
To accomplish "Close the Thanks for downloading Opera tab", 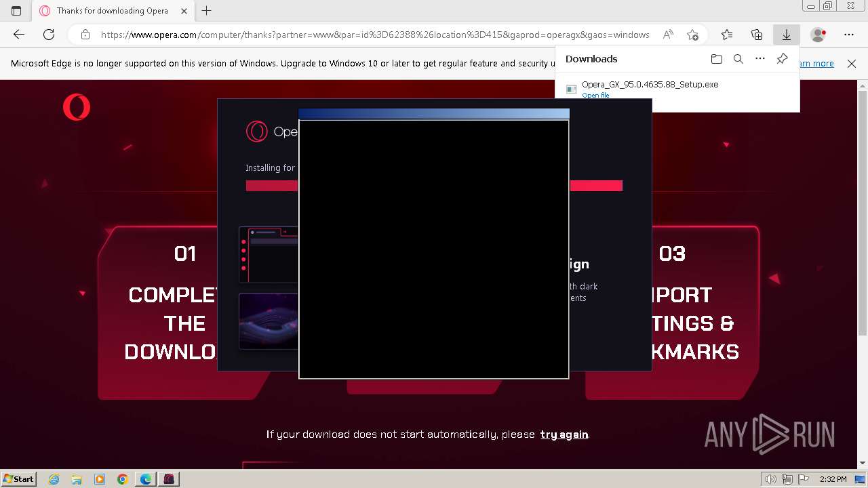I will [184, 11].
